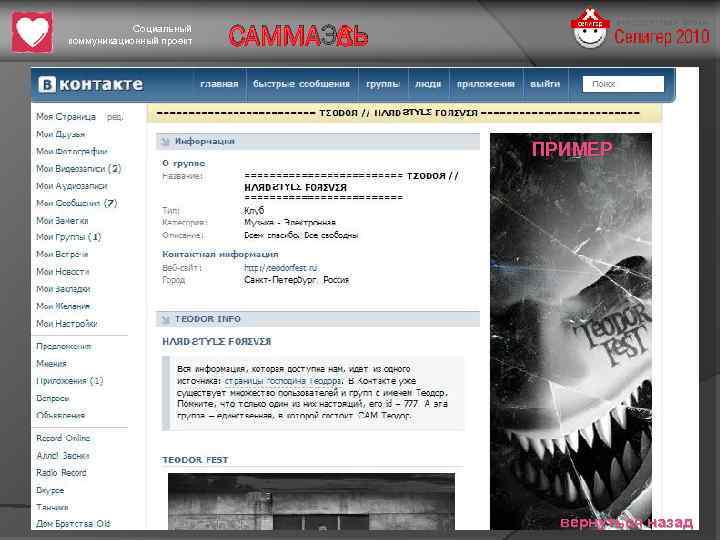Click вернуться назад link
The height and width of the screenshot is (540, 720).
point(627,523)
